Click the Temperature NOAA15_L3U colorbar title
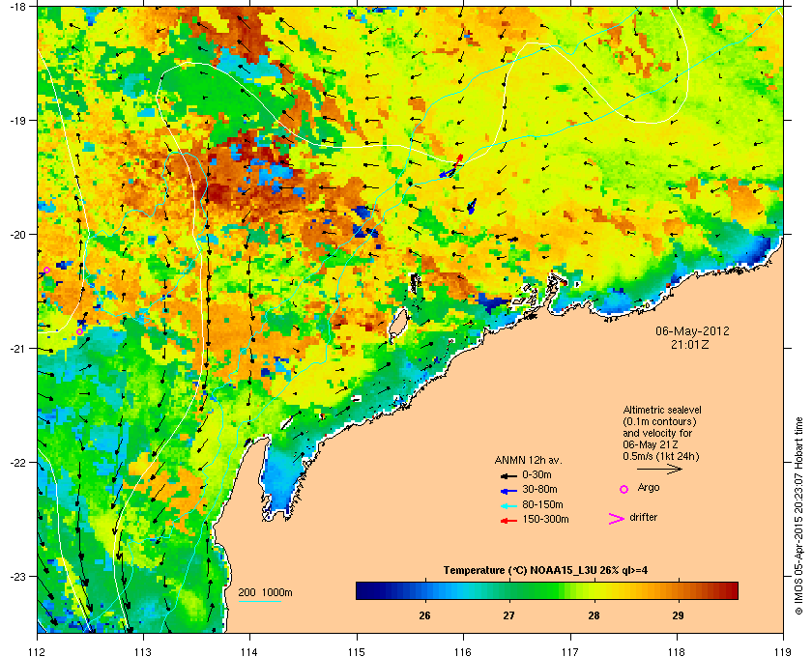The image size is (812, 657). (x=545, y=571)
